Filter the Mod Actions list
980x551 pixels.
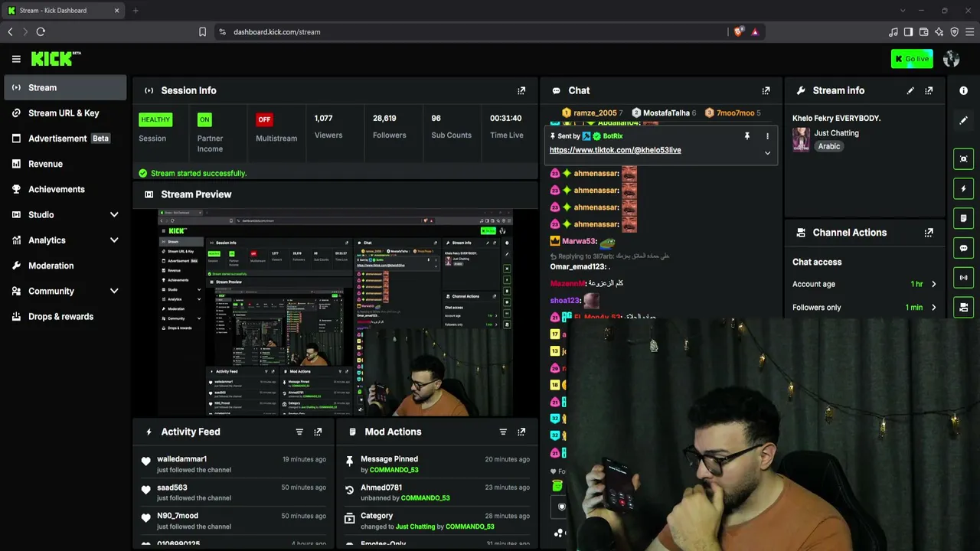503,432
